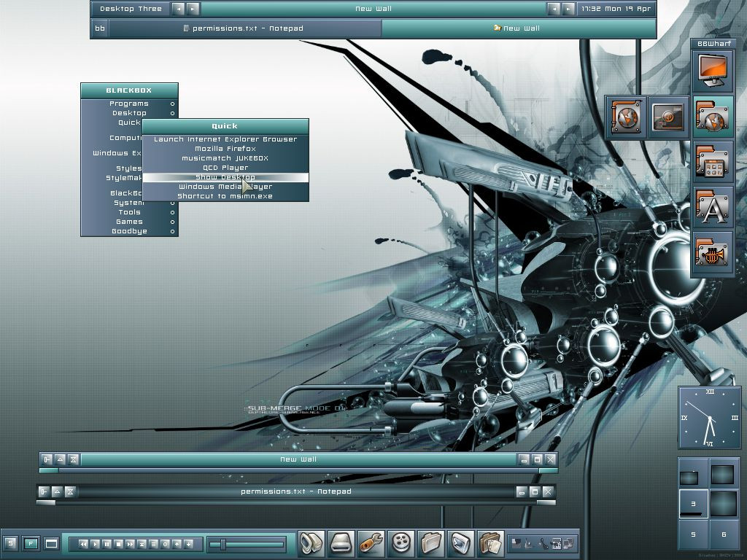Viewport: 747px width, 560px height.
Task: Select Mozilla Firefox in Quick menu
Action: click(225, 149)
